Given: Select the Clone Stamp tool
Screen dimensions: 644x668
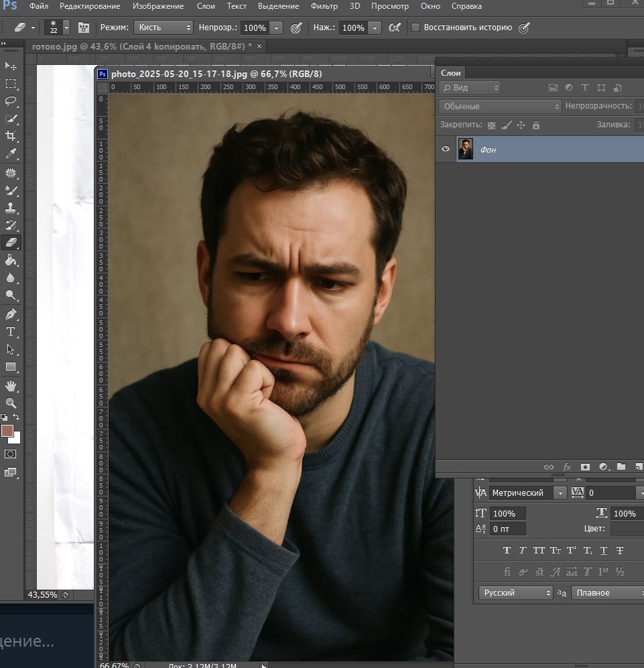Looking at the screenshot, I should (11, 208).
